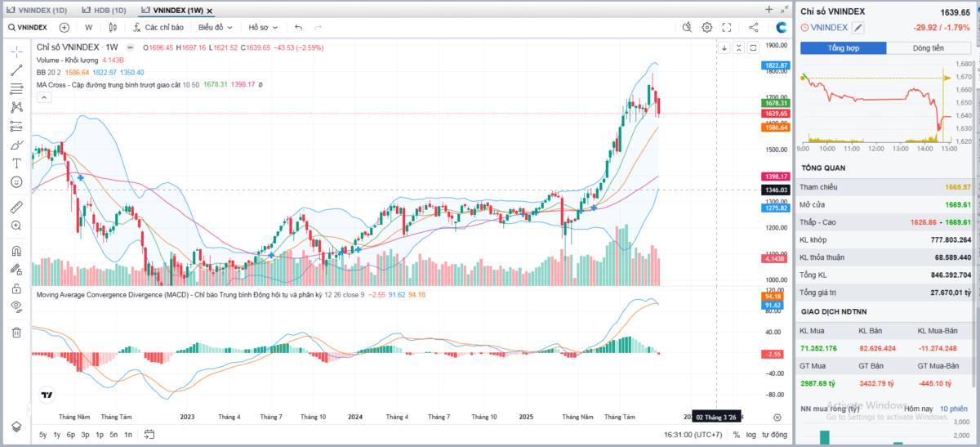Change the W time interval

(88, 27)
